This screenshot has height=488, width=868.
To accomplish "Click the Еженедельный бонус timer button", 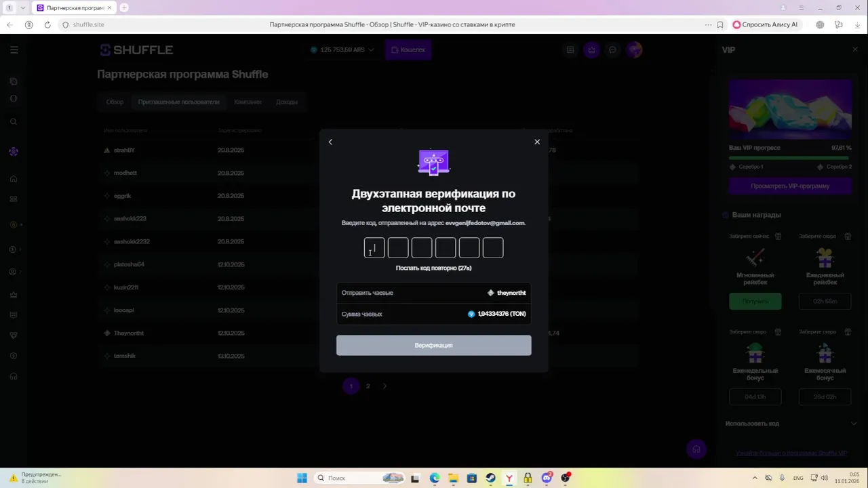I will pyautogui.click(x=755, y=396).
